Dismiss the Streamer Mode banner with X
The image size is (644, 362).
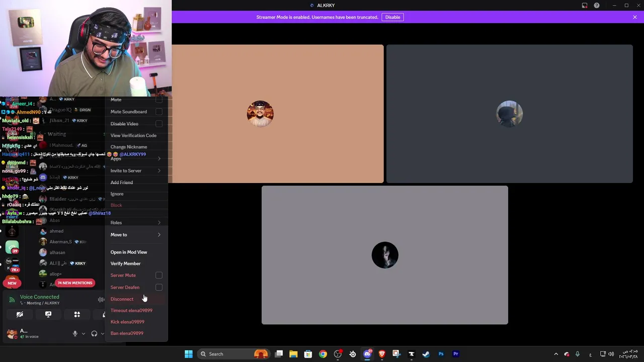coord(635,17)
